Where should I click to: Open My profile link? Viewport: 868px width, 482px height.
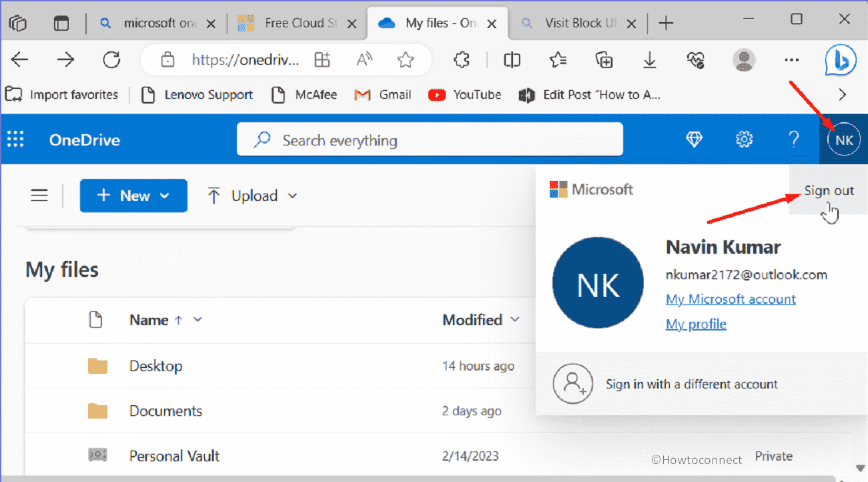point(696,324)
